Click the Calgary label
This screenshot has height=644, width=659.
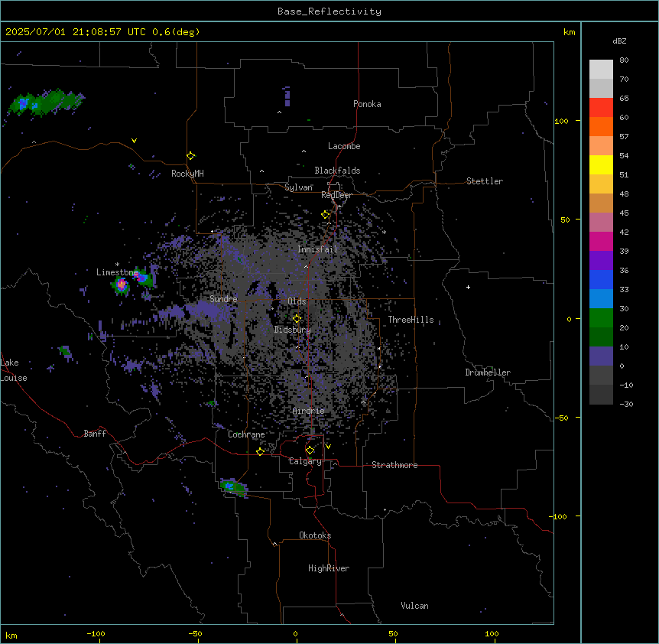pyautogui.click(x=305, y=461)
